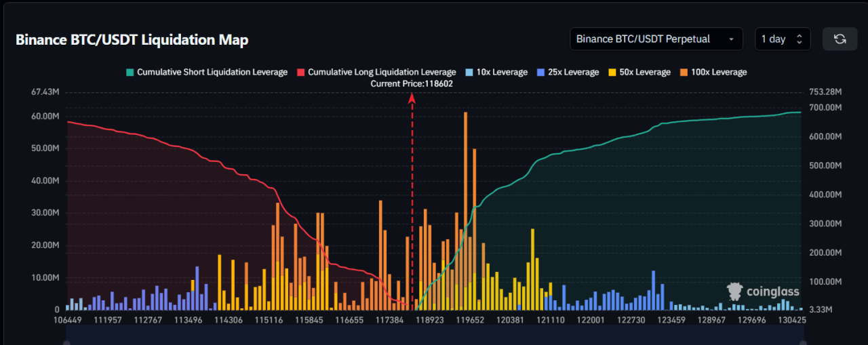Click the 40.00M left axis label
868x345 pixels.
point(45,181)
